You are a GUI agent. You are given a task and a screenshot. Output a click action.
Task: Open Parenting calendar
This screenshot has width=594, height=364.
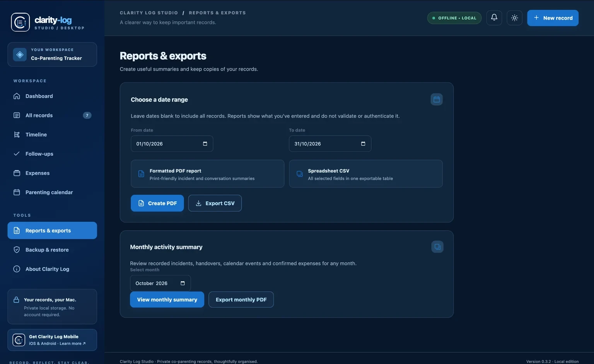[x=52, y=192]
